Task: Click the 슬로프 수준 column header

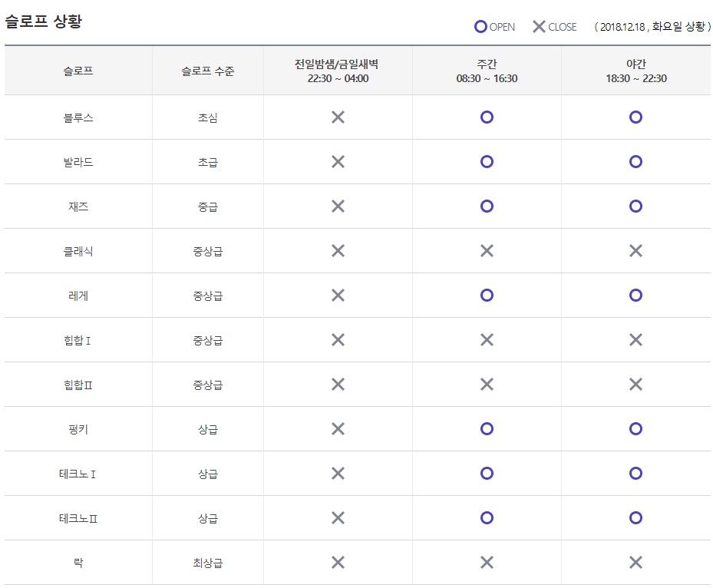Action: click(208, 71)
